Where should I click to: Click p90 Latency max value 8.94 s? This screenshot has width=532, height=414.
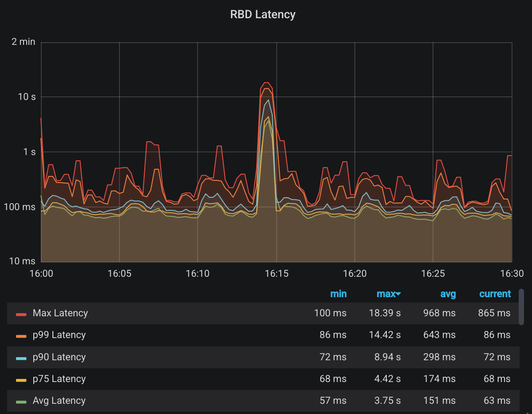[x=388, y=357]
